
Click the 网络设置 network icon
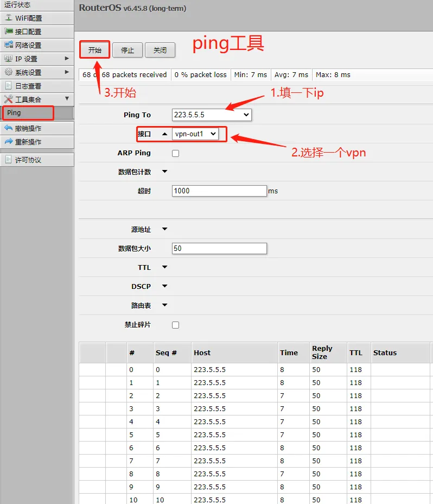point(9,45)
